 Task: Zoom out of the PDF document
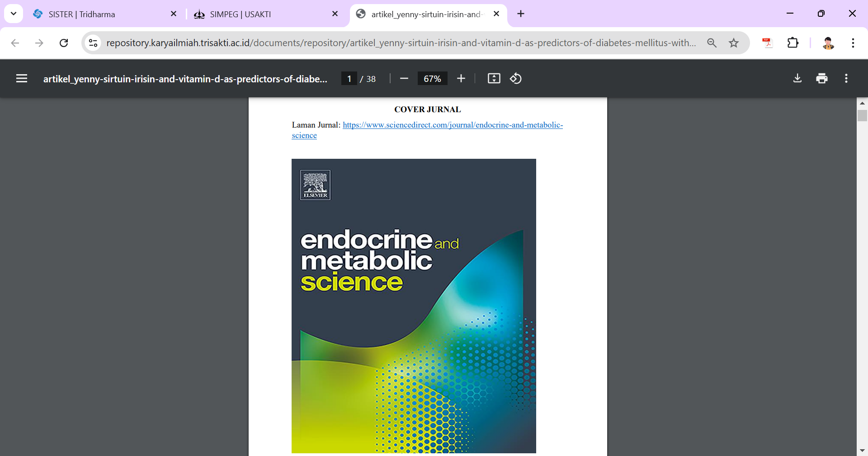pyautogui.click(x=404, y=79)
